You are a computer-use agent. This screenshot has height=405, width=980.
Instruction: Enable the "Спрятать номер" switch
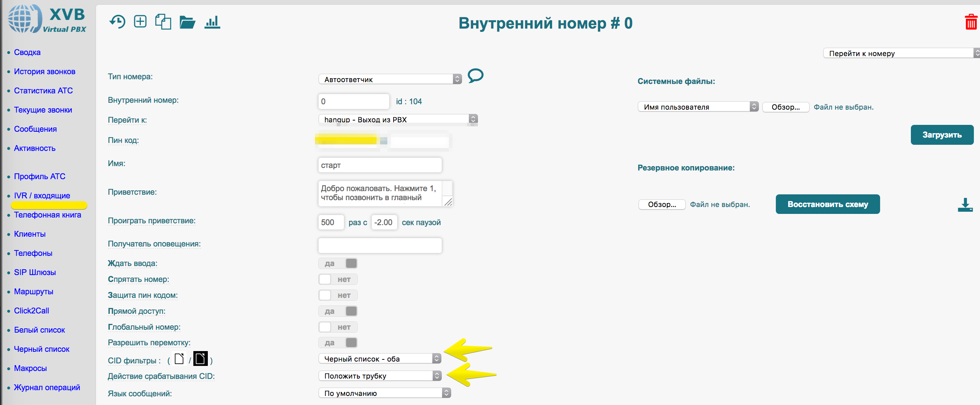tap(337, 279)
